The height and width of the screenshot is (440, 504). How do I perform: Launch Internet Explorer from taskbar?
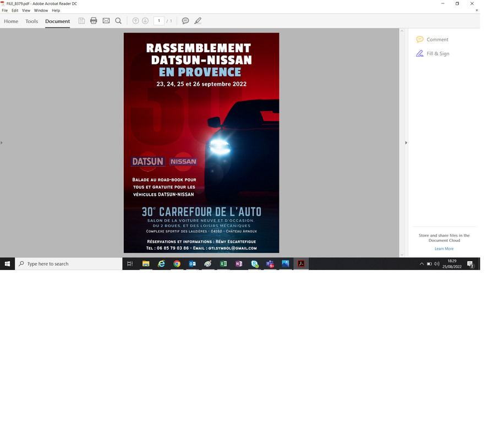(x=161, y=264)
